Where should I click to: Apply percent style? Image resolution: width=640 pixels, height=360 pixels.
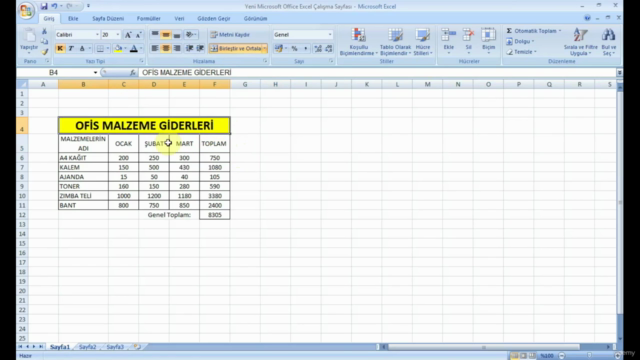click(294, 49)
